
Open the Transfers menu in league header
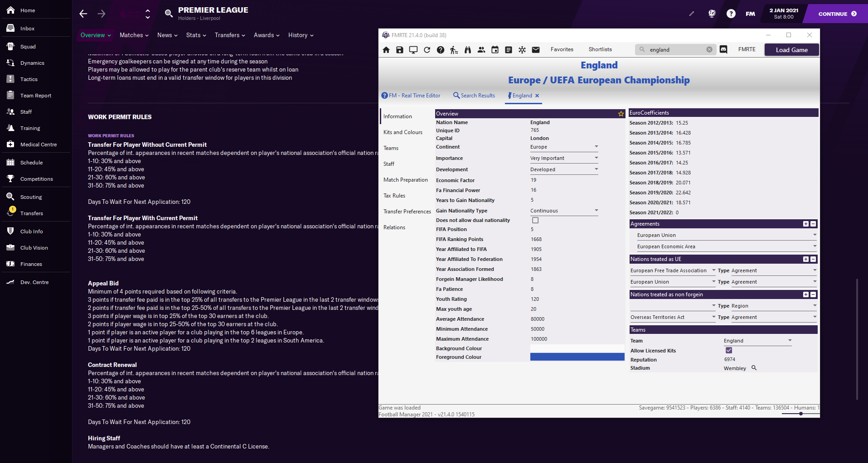coord(230,35)
